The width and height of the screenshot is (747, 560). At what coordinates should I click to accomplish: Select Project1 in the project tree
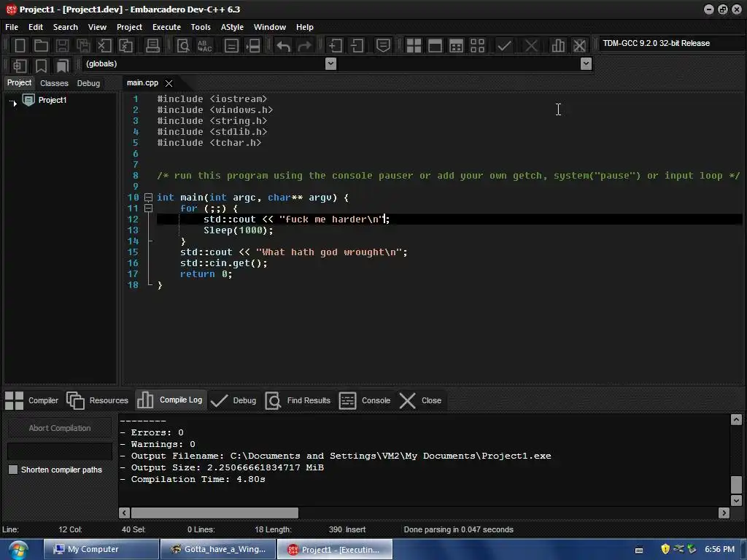(x=53, y=100)
